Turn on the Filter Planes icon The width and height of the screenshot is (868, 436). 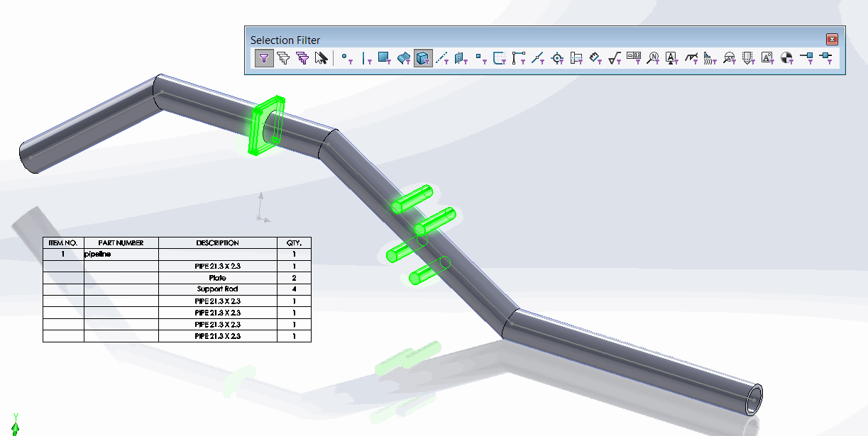point(461,58)
